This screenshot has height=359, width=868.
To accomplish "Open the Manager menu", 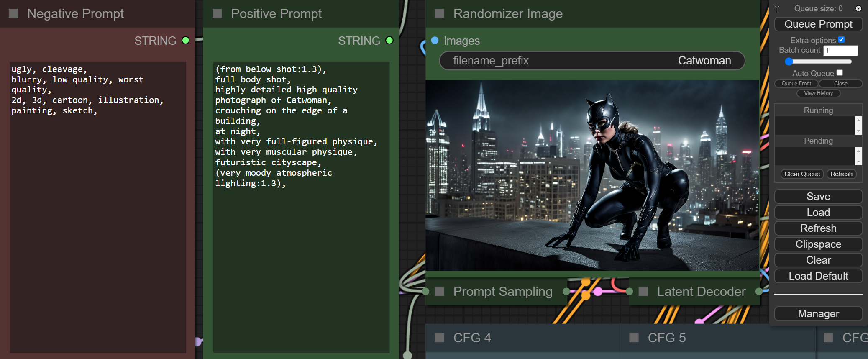I will 818,314.
